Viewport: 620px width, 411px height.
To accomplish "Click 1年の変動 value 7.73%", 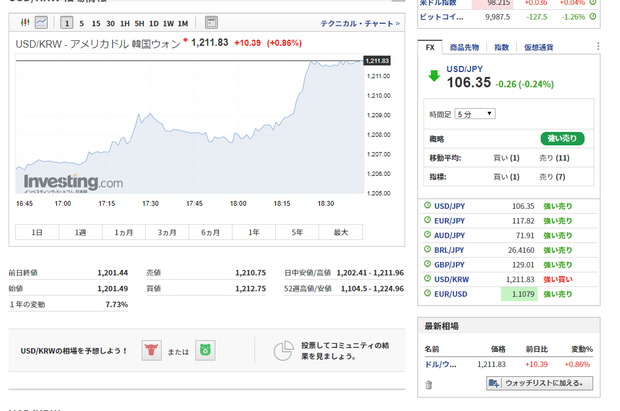I will click(117, 304).
